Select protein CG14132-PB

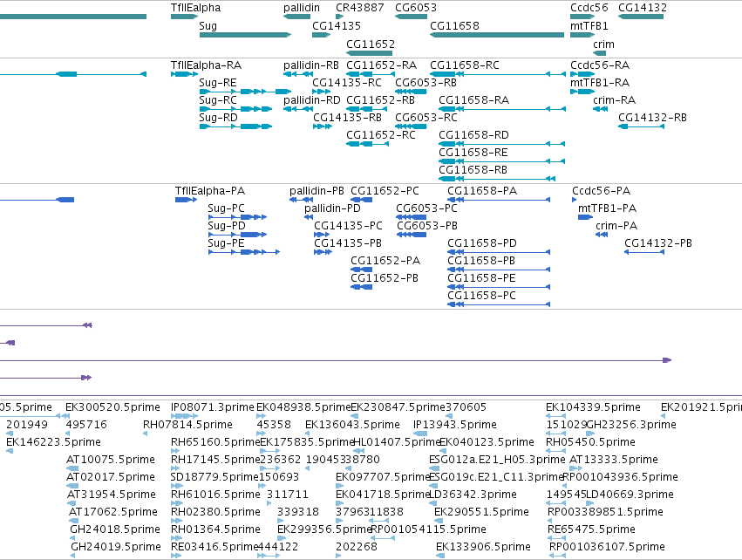tap(658, 243)
